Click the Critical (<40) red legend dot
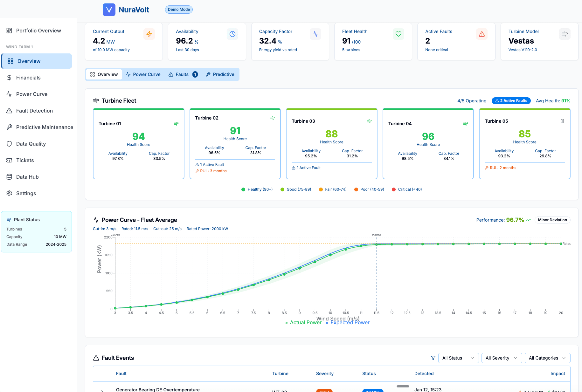The image size is (582, 392). click(394, 189)
